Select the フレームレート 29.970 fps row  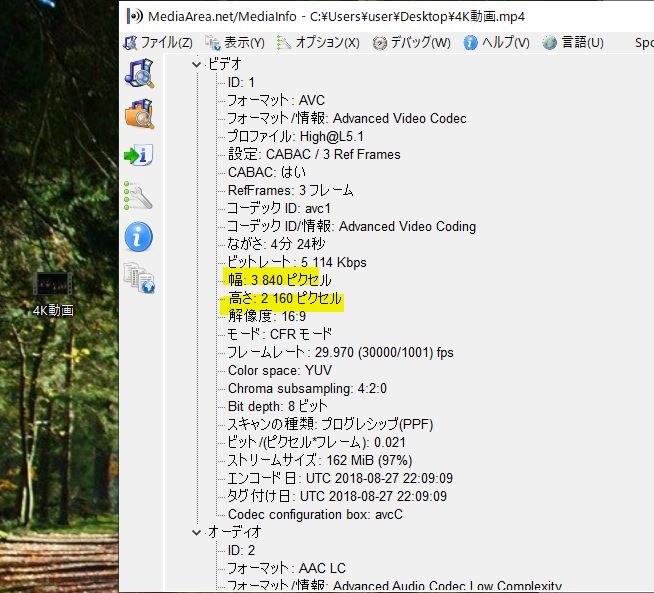(x=340, y=352)
